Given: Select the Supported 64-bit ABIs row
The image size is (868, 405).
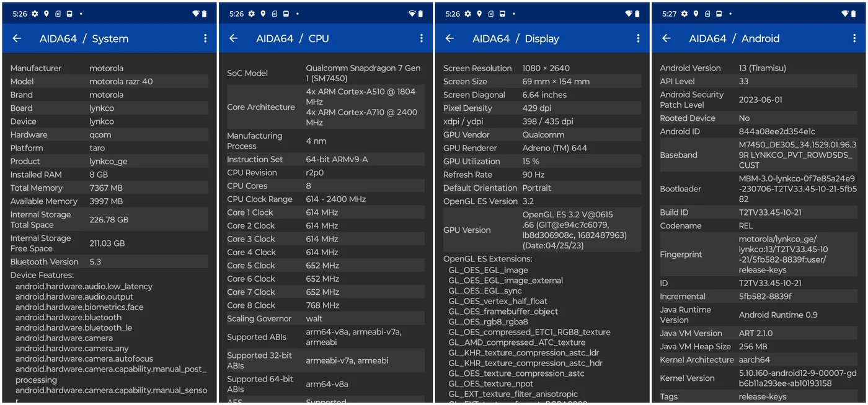Looking at the screenshot, I should (x=325, y=385).
